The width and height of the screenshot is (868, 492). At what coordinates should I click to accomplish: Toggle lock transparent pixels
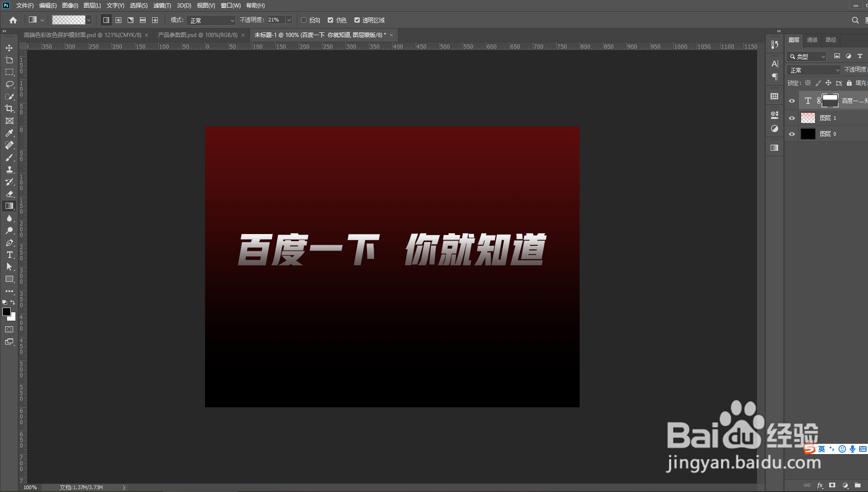click(808, 83)
